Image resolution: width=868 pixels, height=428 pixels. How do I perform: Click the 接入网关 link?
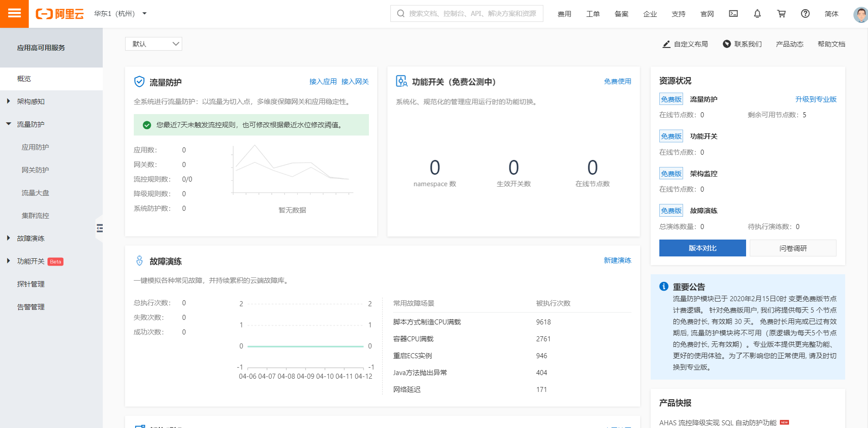pyautogui.click(x=355, y=81)
